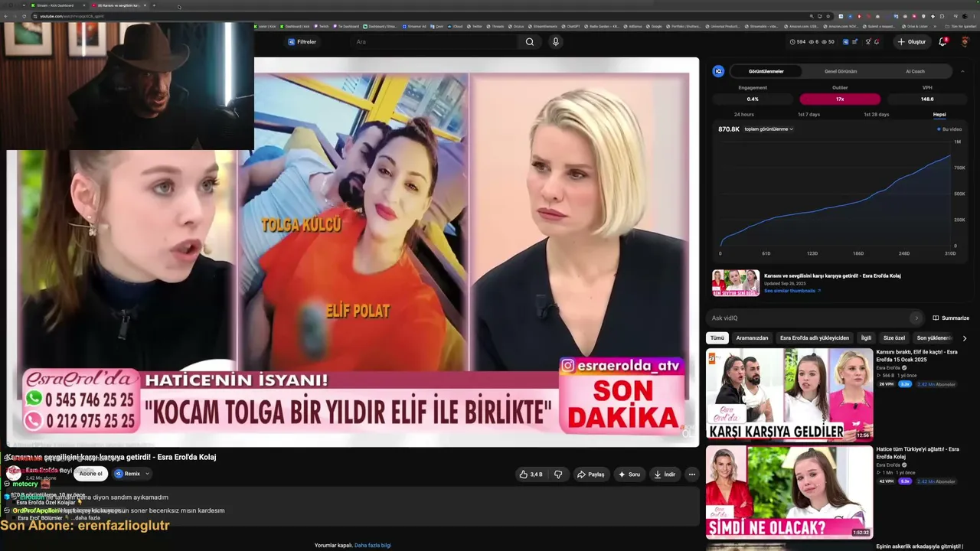Open the account avatar menu

click(965, 42)
